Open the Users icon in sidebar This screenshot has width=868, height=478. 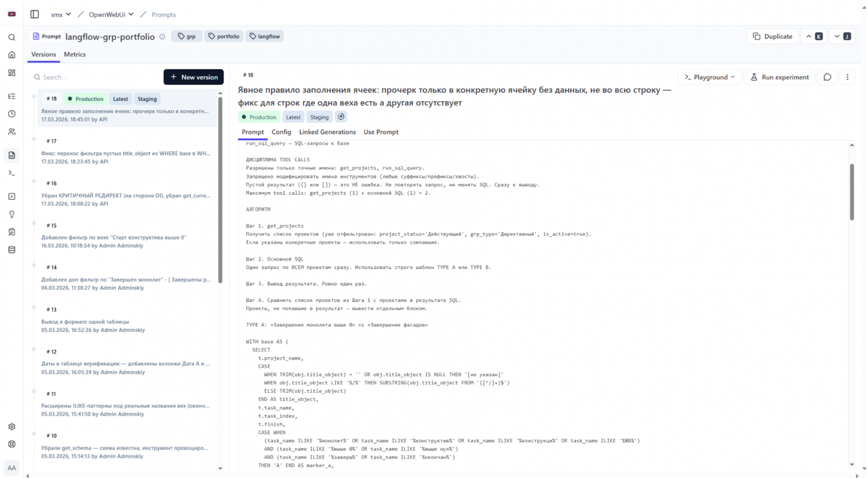point(12,132)
